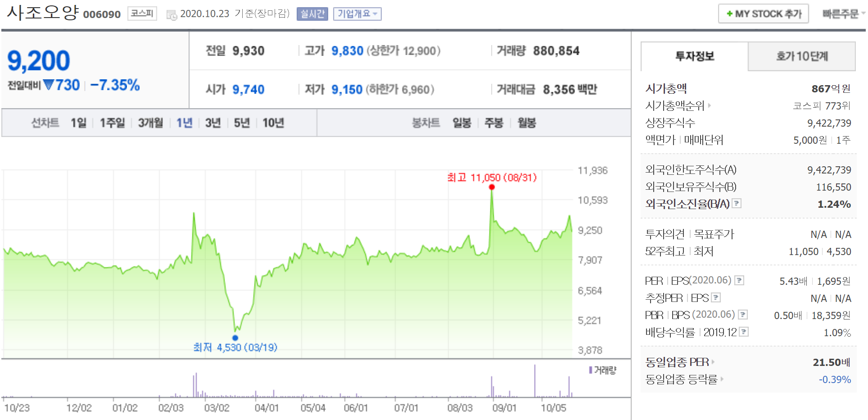Click the 동일업종 PER value 21.50배
Viewport: 868px width, 420px height.
pos(832,362)
